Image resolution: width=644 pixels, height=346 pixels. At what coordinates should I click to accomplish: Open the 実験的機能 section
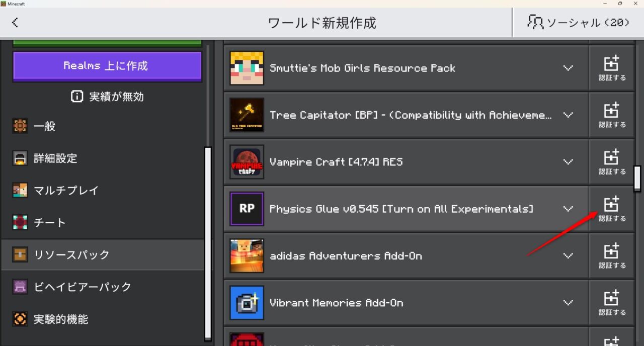tap(103, 319)
